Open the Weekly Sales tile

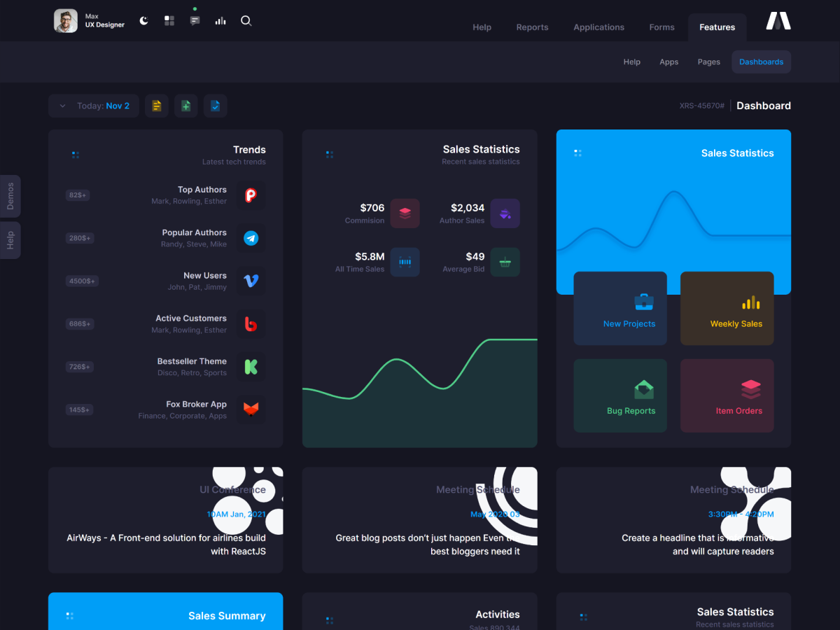click(727, 309)
